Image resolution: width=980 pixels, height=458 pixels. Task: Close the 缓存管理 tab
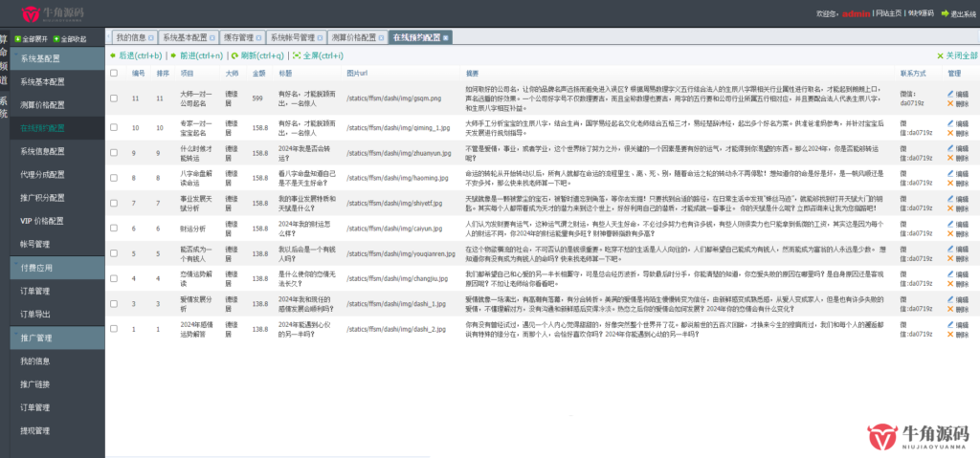[258, 37]
